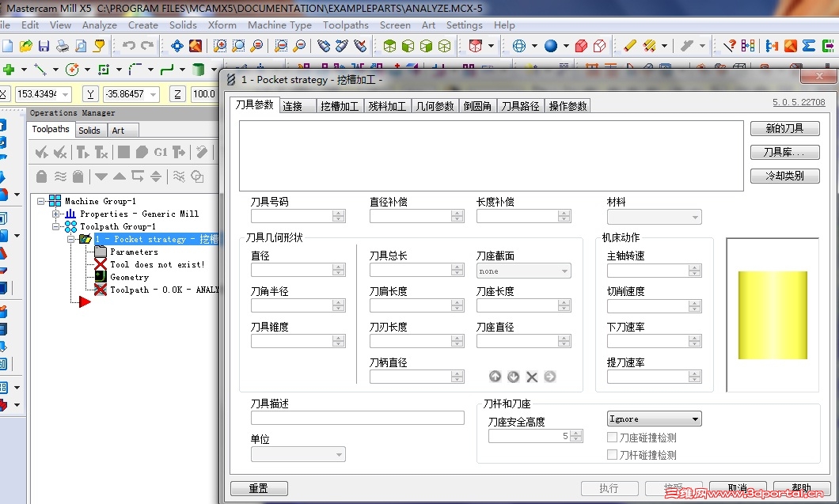Switch to the 操作参数 tab
Image resolution: width=839 pixels, height=504 pixels.
coord(568,106)
